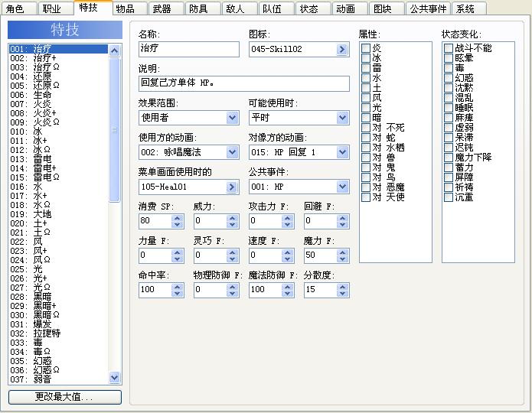Click the 说明 description field
The image size is (532, 413).
(244, 83)
